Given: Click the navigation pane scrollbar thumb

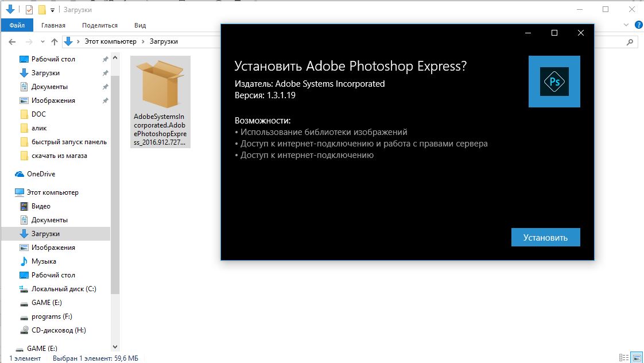Looking at the screenshot, I should tap(115, 185).
